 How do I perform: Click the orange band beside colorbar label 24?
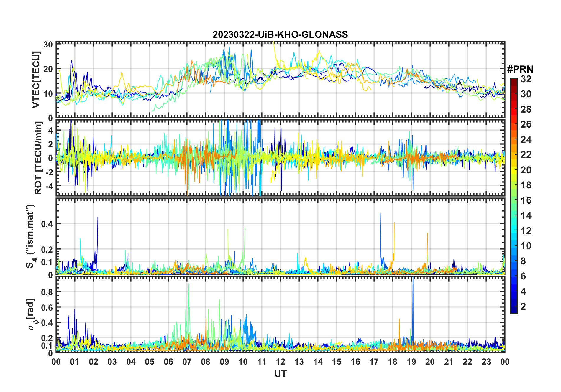tap(514, 140)
